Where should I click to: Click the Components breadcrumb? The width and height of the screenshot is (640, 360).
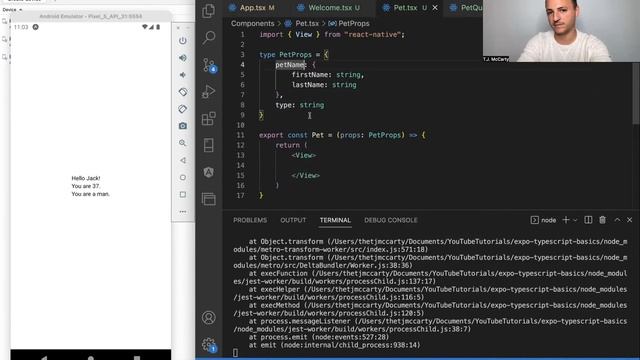(253, 23)
